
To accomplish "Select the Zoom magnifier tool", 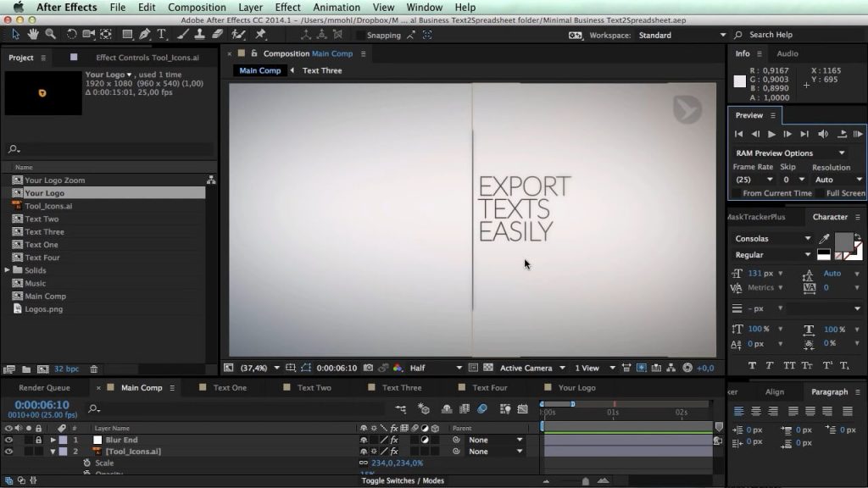I will (51, 35).
